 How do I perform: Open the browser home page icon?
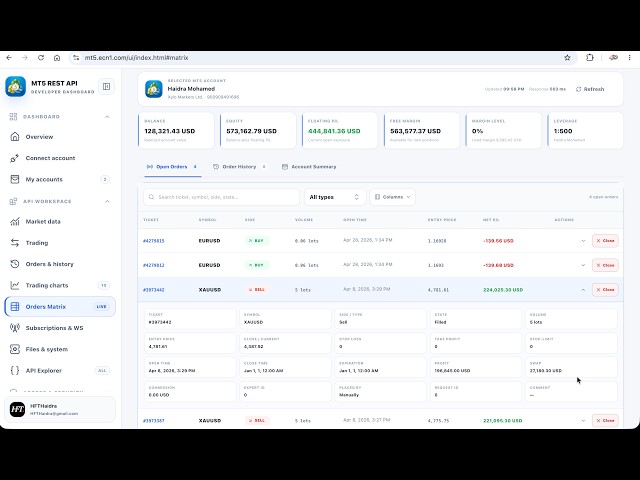click(x=57, y=58)
